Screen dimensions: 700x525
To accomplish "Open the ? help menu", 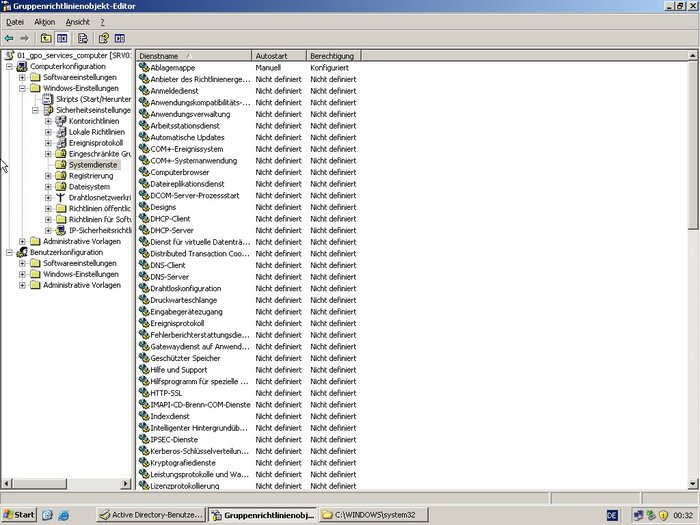I will click(x=102, y=22).
